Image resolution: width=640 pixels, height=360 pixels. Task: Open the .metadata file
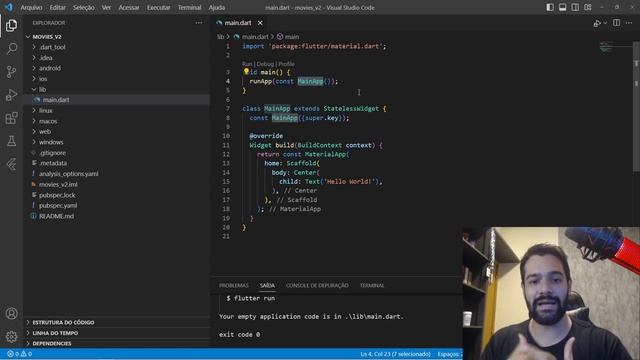point(116,163)
